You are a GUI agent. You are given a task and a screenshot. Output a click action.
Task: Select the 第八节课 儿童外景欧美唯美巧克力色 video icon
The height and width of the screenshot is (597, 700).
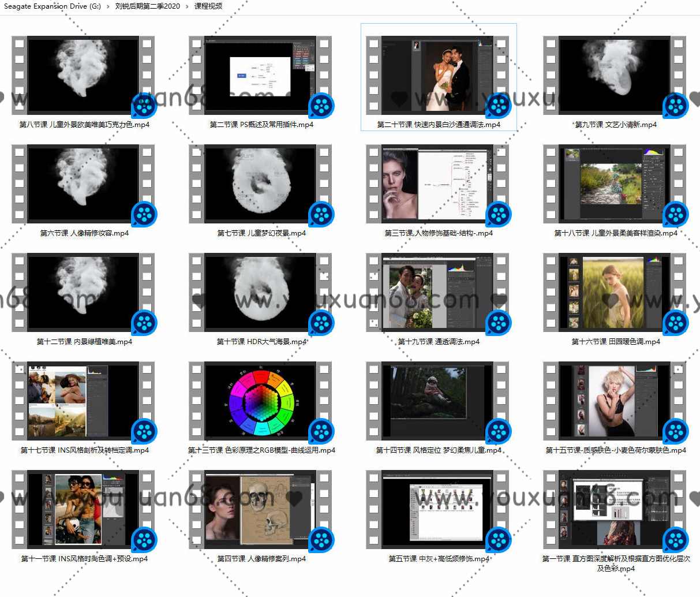tap(83, 75)
